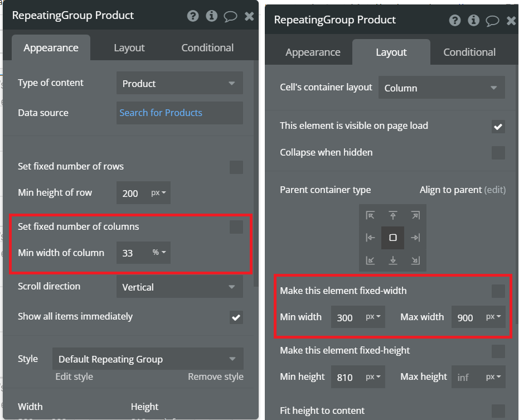
Task: Select top-left alignment in the parent grid
Action: (x=370, y=215)
